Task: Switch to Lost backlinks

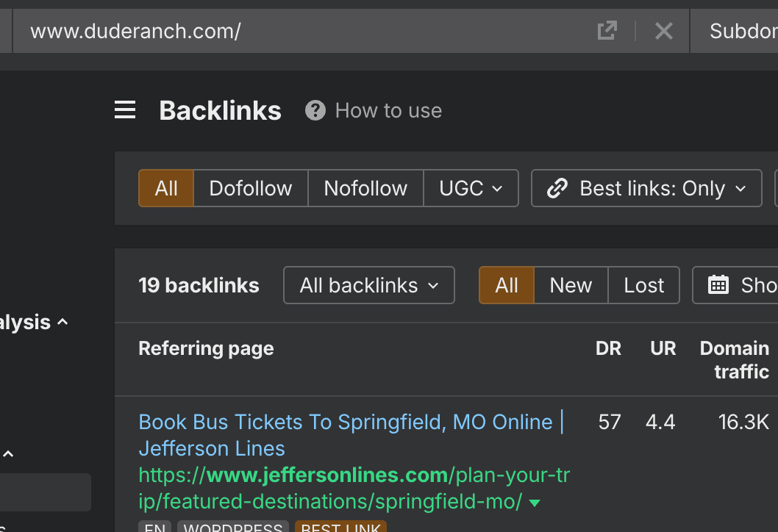Action: point(643,285)
